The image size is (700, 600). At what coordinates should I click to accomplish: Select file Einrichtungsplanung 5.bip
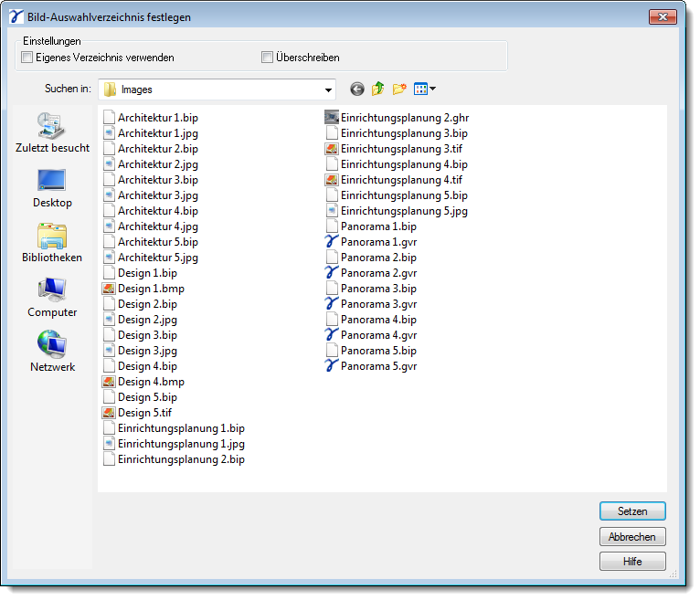397,195
